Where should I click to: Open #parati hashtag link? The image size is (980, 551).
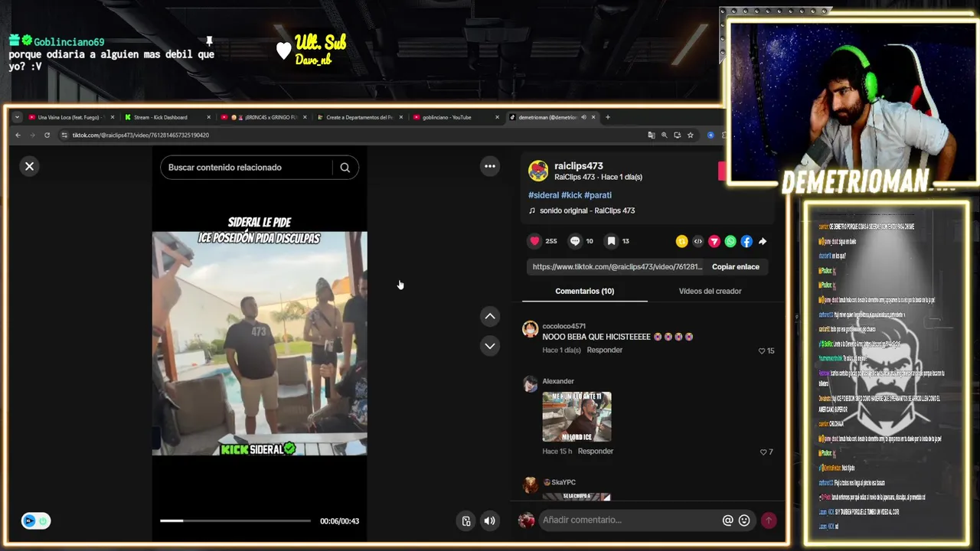point(598,195)
